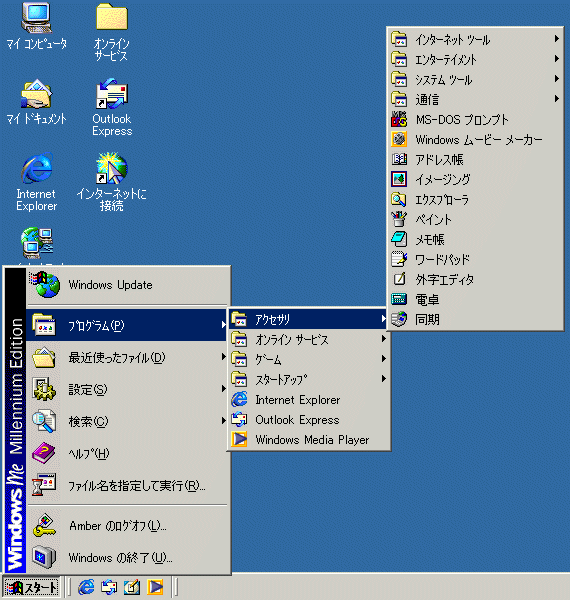
Task: Launch Outlook Express desktop shortcut
Action: click(112, 107)
